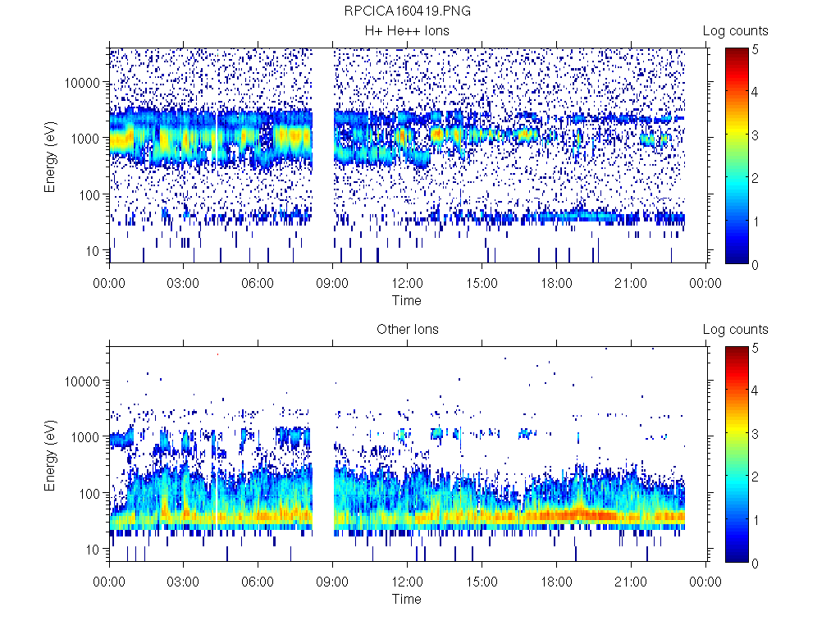Image resolution: width=840 pixels, height=630 pixels.
Task: Click the 100 energy tick on H+ He++ plot
Action: [x=89, y=195]
